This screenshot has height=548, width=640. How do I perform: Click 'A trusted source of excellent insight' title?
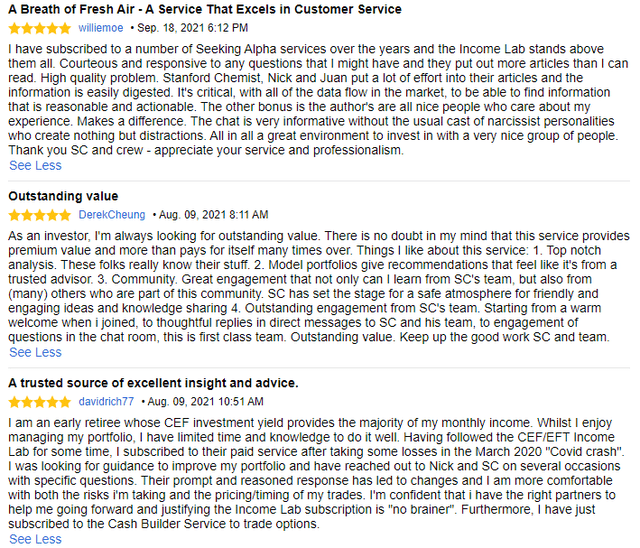[x=153, y=383]
